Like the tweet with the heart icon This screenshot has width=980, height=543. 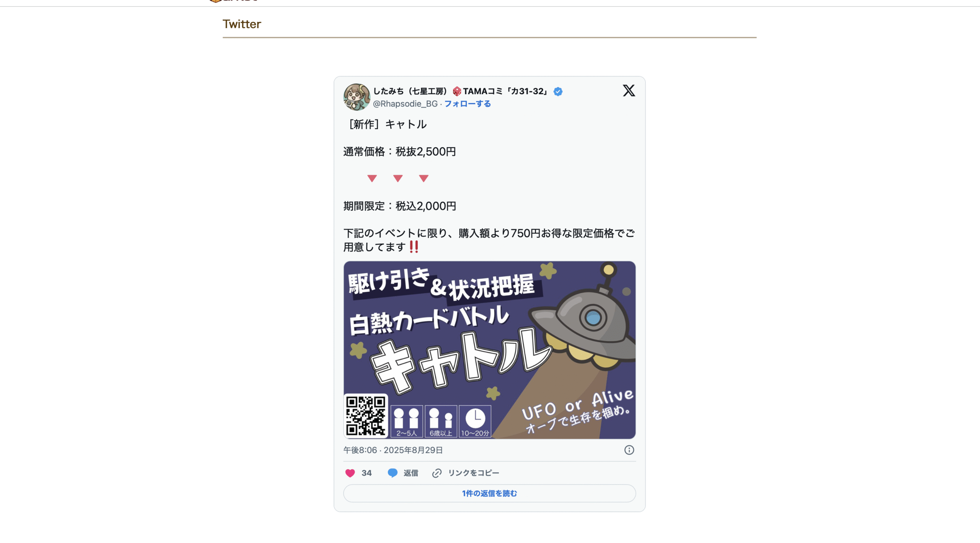click(x=350, y=473)
